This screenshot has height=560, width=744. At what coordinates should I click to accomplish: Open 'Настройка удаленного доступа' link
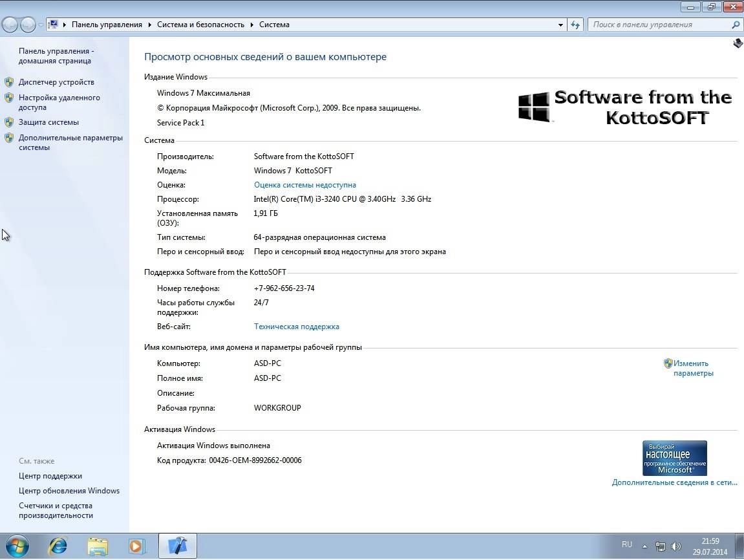click(59, 102)
